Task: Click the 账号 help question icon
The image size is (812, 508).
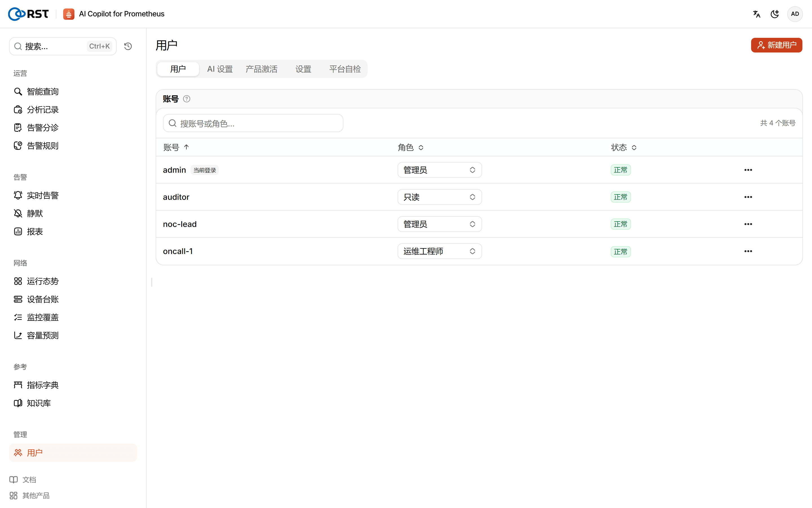Action: coord(187,99)
